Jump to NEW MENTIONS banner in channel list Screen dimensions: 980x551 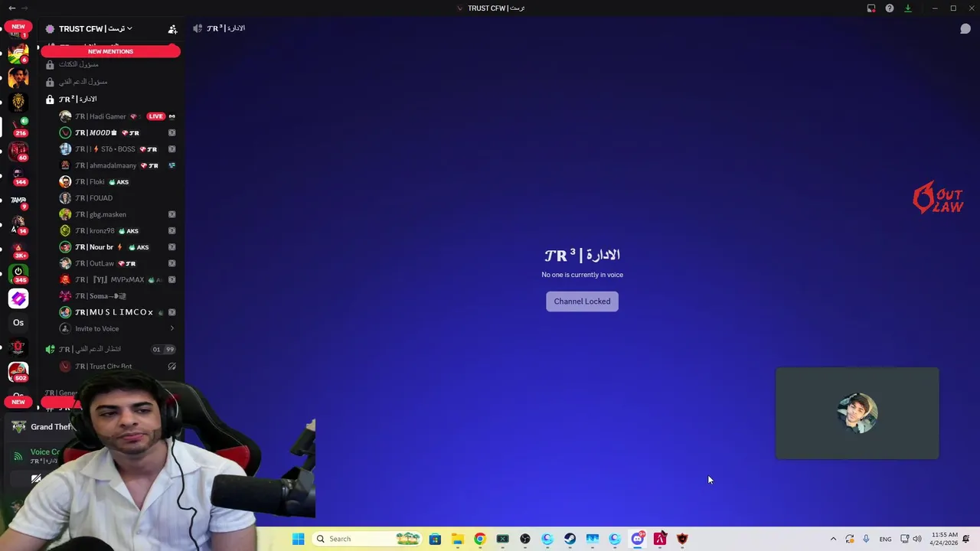click(x=110, y=51)
